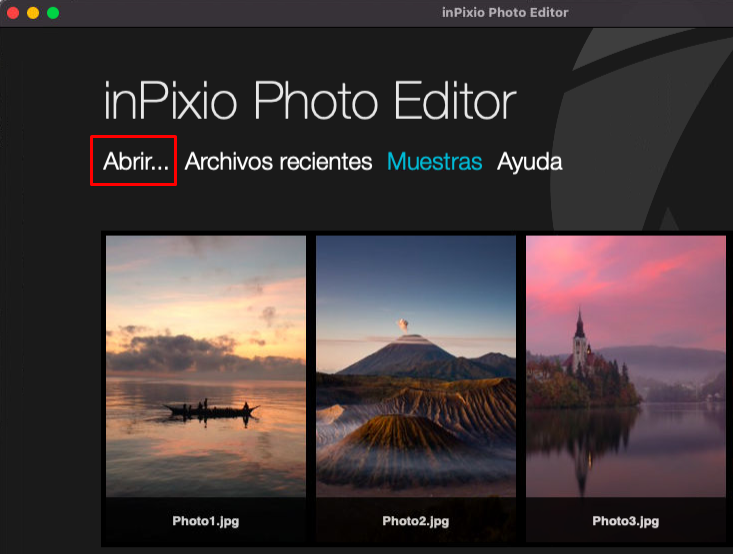Select the Photo2.jpg file name label

(x=416, y=521)
